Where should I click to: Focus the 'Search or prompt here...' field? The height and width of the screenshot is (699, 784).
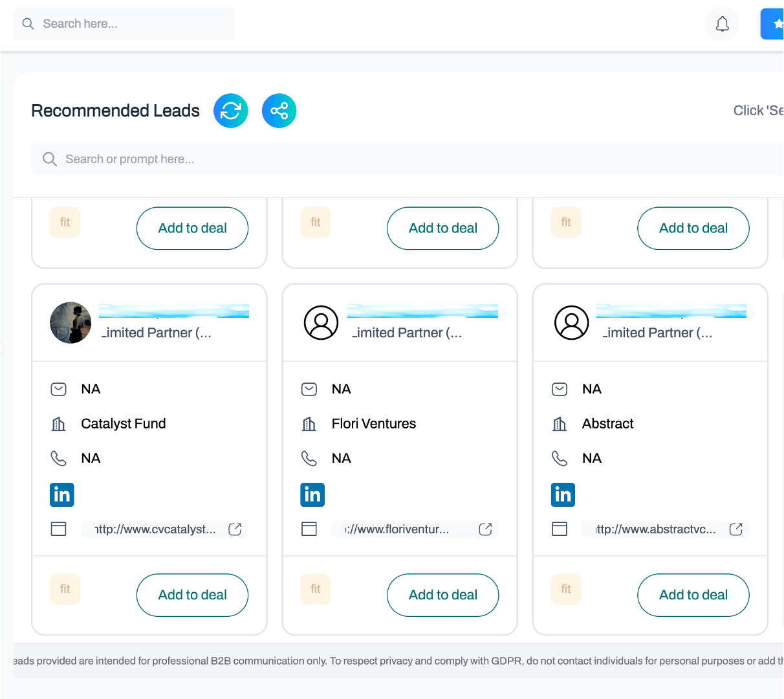(408, 159)
